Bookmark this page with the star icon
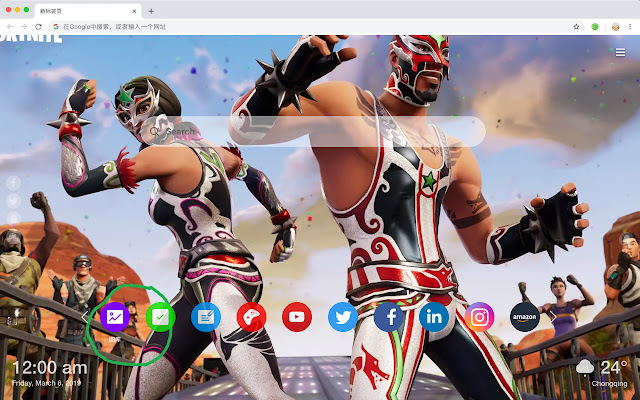Screen dimensions: 640x400 [576, 27]
